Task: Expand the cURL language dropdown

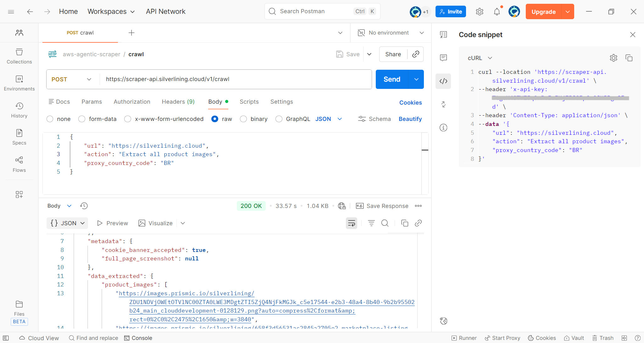Action: pyautogui.click(x=480, y=58)
